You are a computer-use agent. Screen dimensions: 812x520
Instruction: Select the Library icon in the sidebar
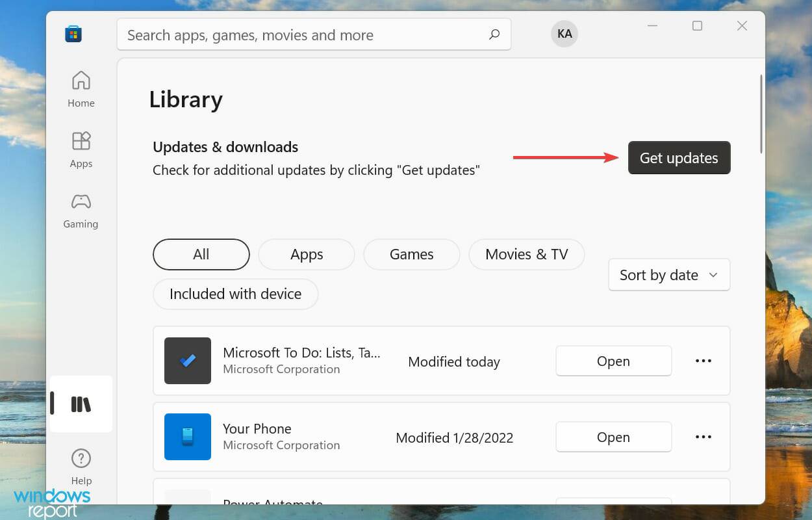coord(81,404)
